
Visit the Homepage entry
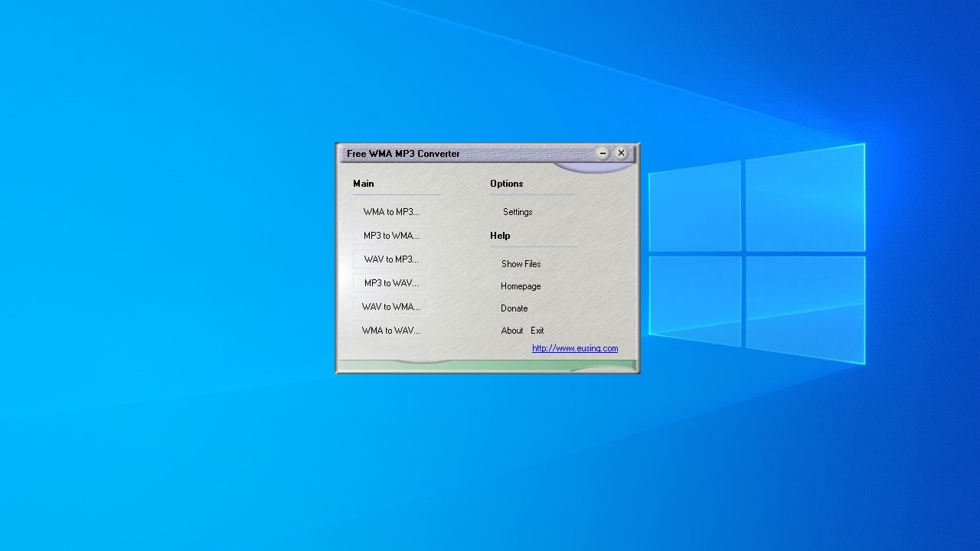(521, 286)
